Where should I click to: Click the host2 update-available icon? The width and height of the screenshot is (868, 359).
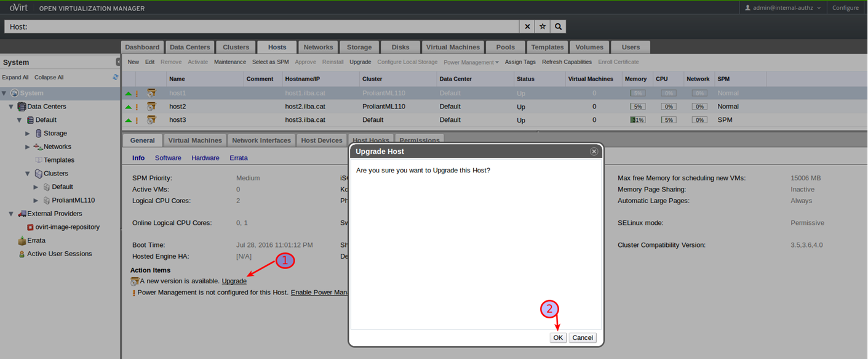151,107
